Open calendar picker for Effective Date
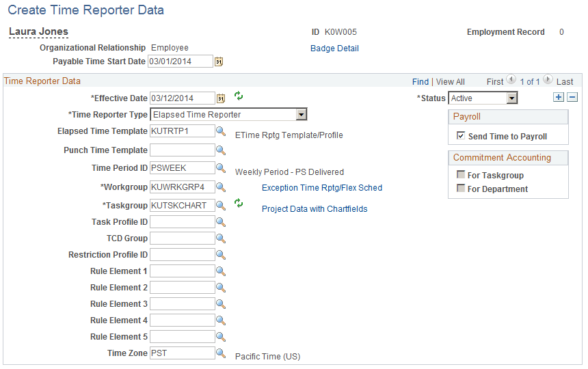Viewport: 588px width, 369px height. click(x=221, y=98)
